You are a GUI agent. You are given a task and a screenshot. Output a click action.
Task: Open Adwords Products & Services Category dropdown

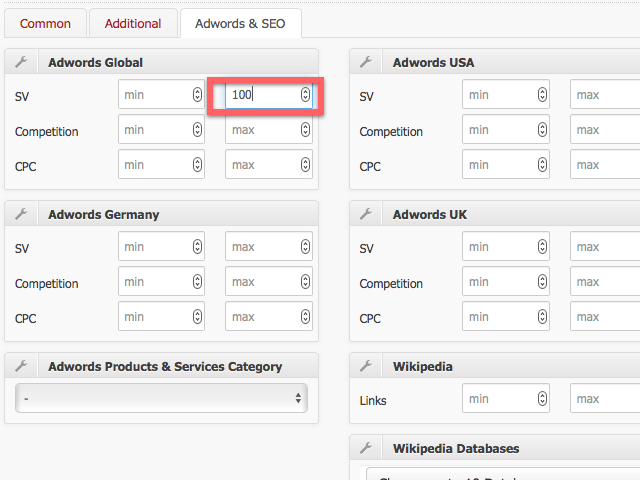point(161,398)
